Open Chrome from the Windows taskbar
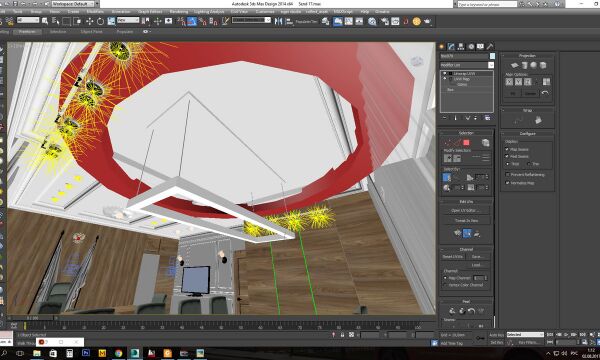The width and height of the screenshot is (600, 360). coord(118,353)
